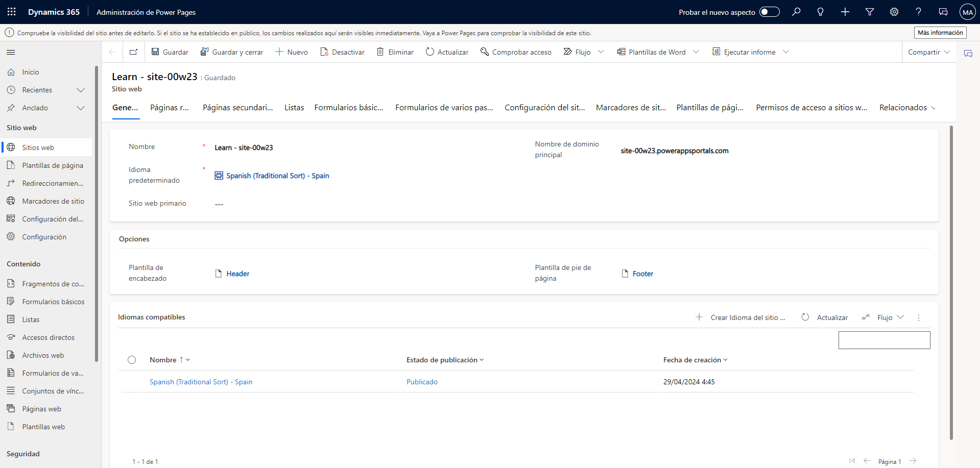980x468 pixels.
Task: Create a new record with Nuevo
Action: (292, 52)
